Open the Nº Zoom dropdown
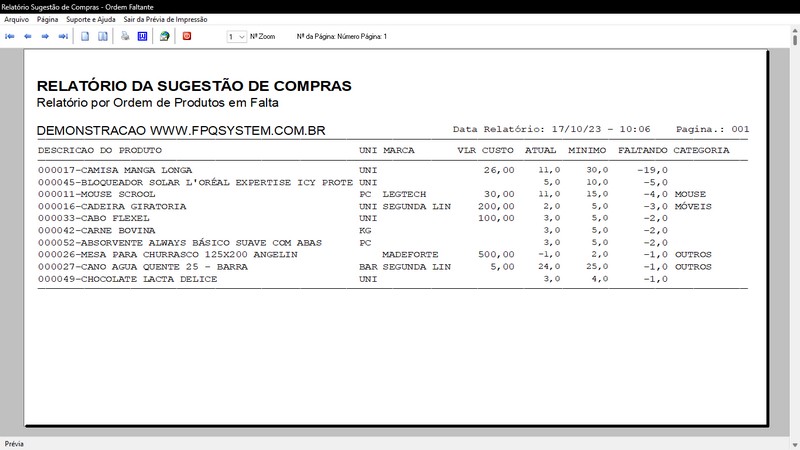Image resolution: width=800 pixels, height=450 pixels. coord(237,37)
